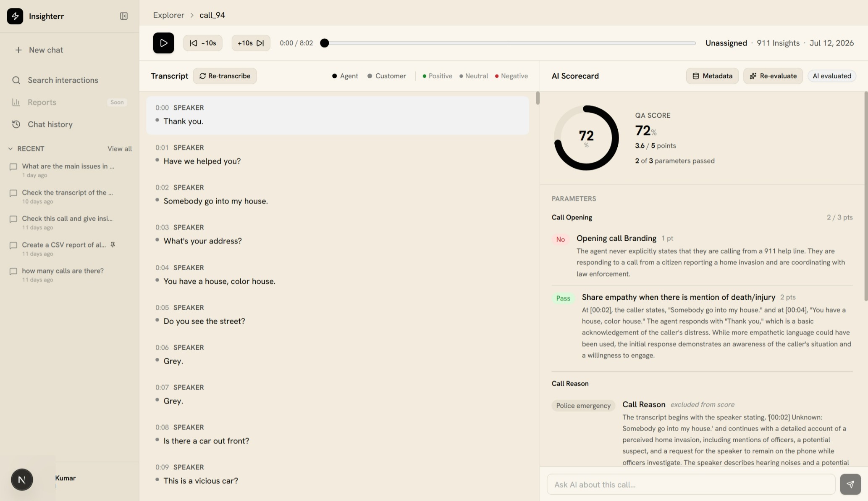Click the 'Ask AI about this call' input
The image size is (868, 501).
691,485
